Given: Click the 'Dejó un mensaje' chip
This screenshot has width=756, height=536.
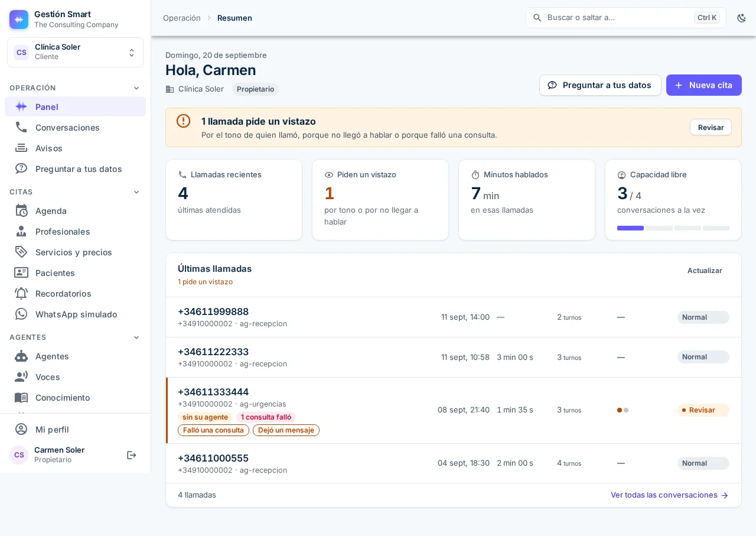Looking at the screenshot, I should click(x=286, y=430).
